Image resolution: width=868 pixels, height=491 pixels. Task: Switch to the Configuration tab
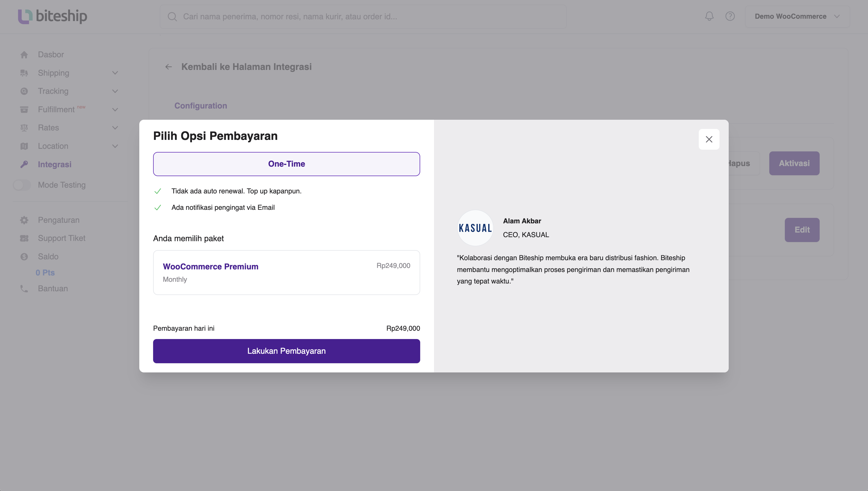201,106
